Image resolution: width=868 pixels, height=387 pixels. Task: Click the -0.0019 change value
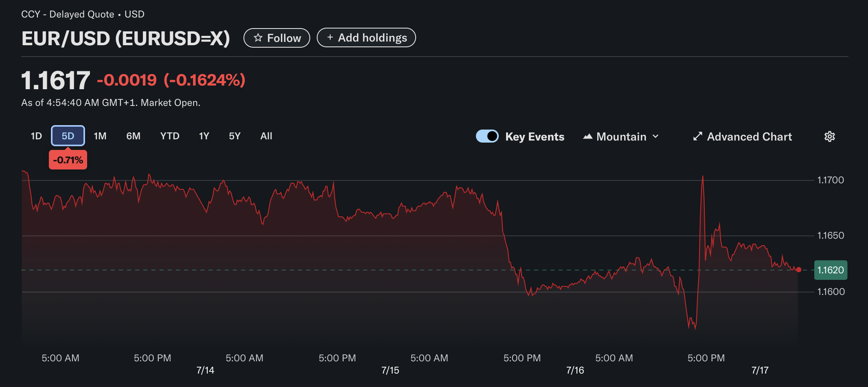pos(127,80)
